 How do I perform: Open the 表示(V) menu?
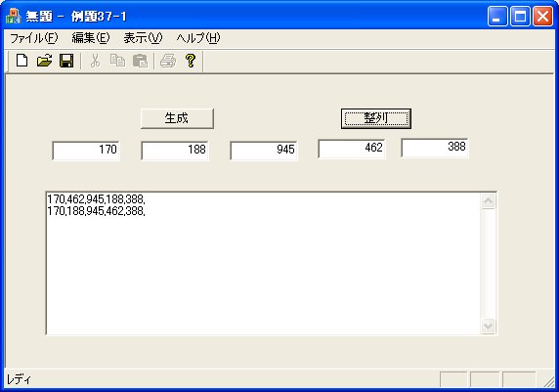point(143,38)
